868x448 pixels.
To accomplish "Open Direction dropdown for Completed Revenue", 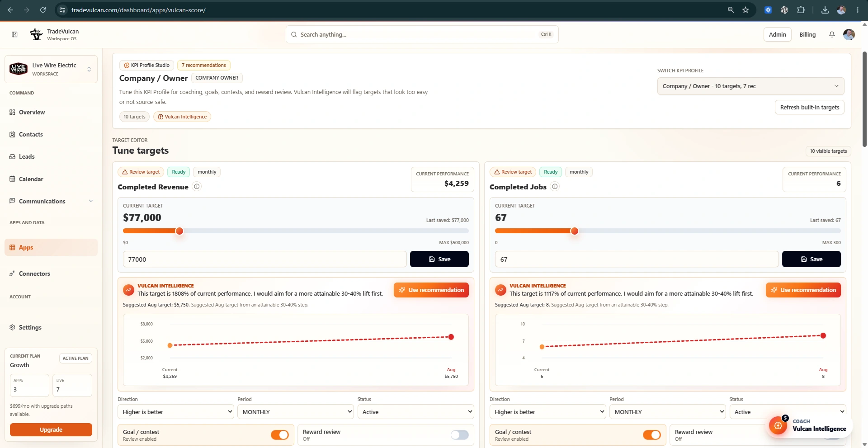I will (x=176, y=412).
